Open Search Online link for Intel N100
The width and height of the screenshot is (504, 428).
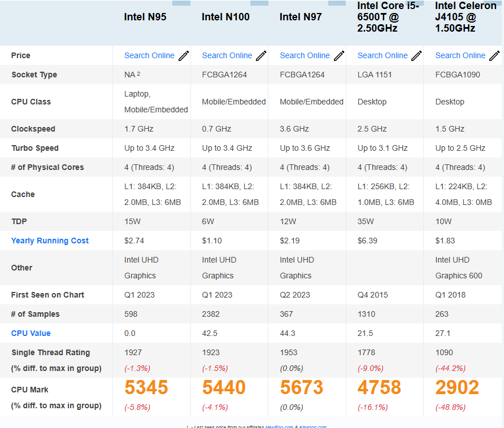[x=227, y=55]
